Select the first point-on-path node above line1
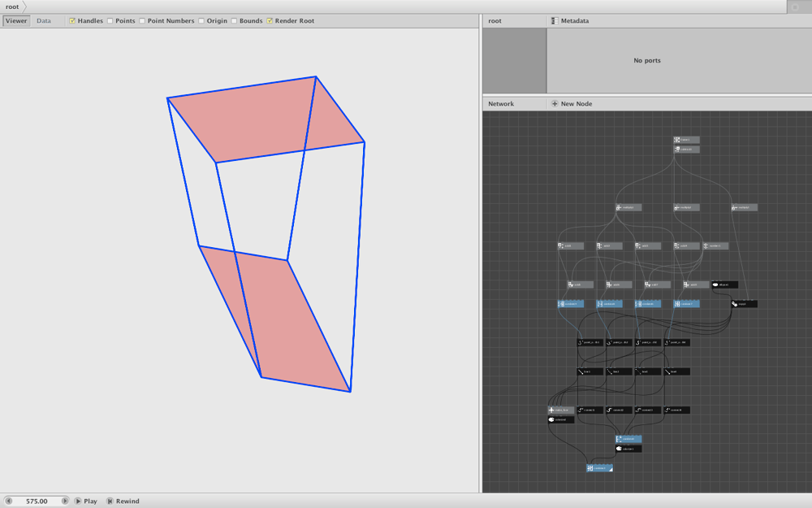Viewport: 812px width, 508px height. pyautogui.click(x=590, y=343)
